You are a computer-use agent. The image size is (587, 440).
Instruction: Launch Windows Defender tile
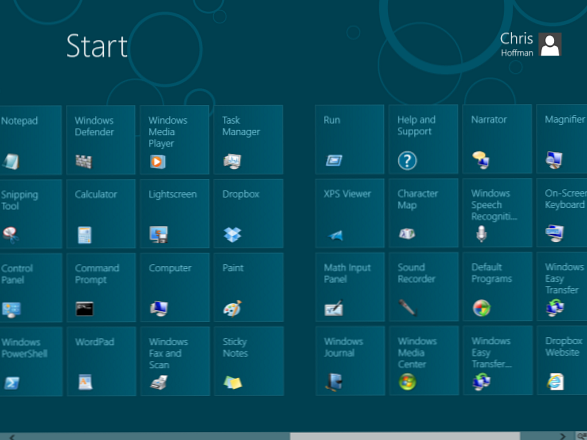(x=101, y=140)
